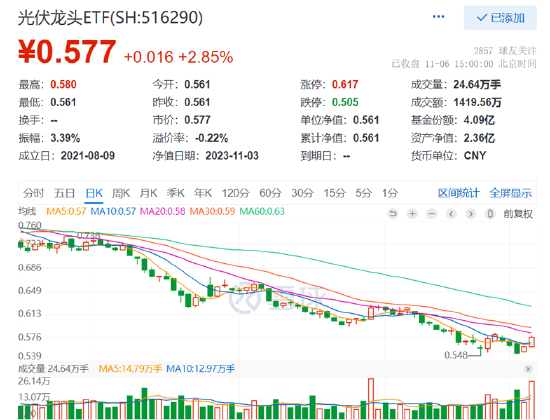Image resolution: width=550 pixels, height=420 pixels.
Task: Click the MA30:0.59 moving average label
Action: pos(212,212)
